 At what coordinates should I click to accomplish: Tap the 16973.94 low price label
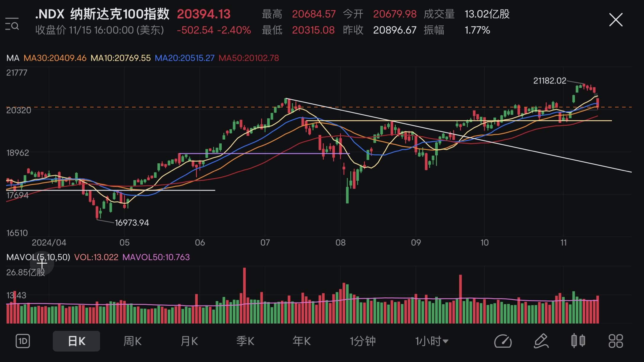tap(132, 223)
